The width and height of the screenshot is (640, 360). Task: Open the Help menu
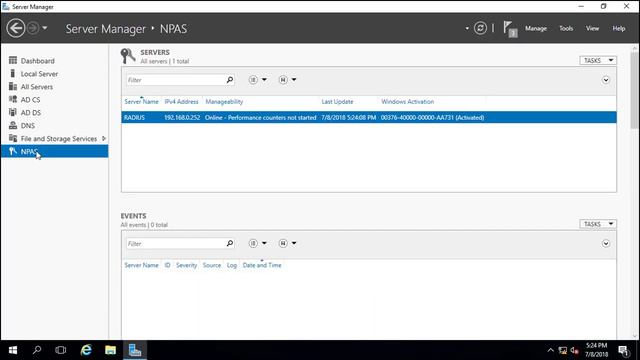tap(619, 28)
